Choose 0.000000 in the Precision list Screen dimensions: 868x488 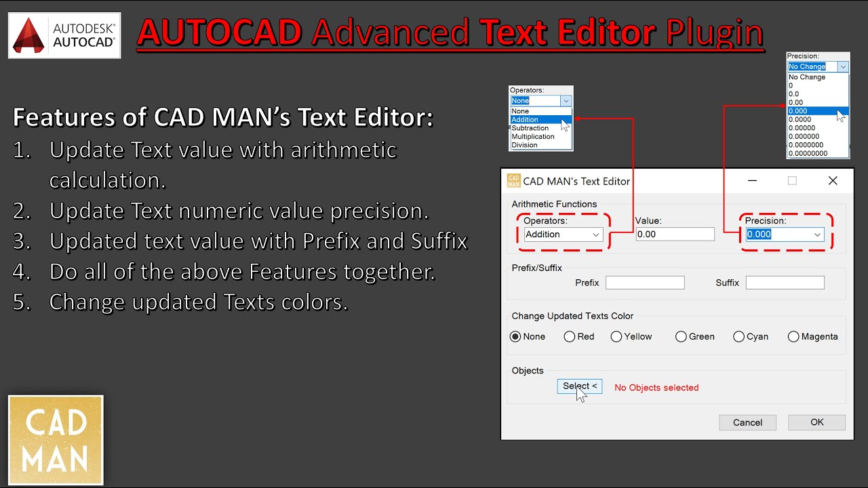[818, 136]
